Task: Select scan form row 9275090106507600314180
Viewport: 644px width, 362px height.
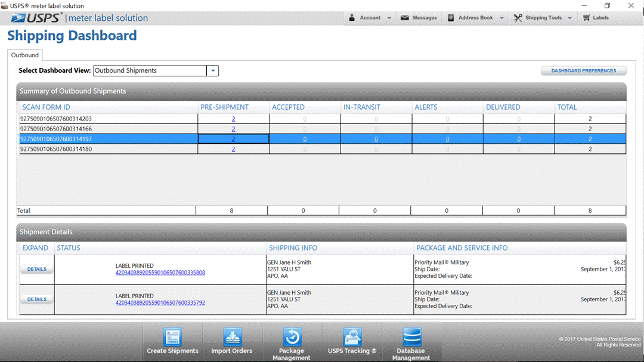Action: click(323, 148)
